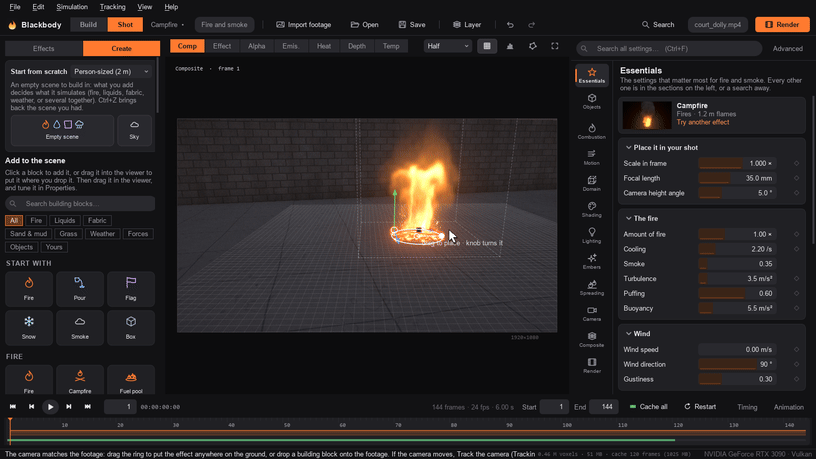The width and height of the screenshot is (816, 459).
Task: Switch viewer to the Alpha pass
Action: [257, 46]
